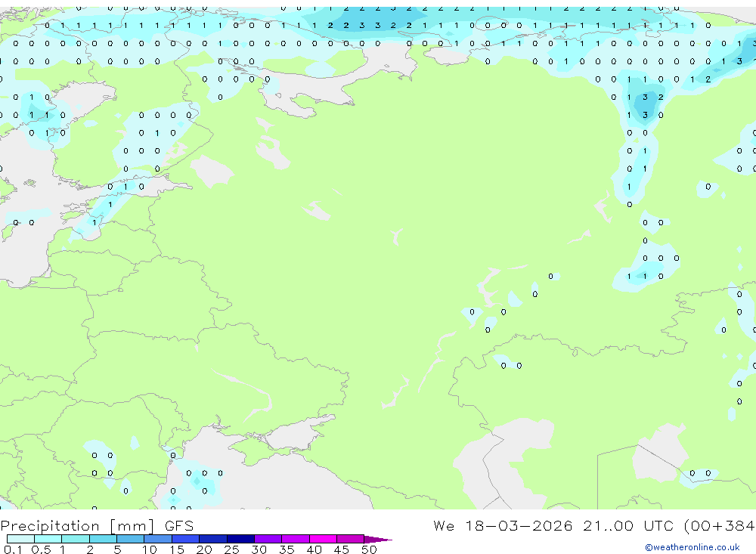Screen dimensions: 756x554
Task: Click the date '18-03-2026' in the caption
Action: tap(519, 525)
